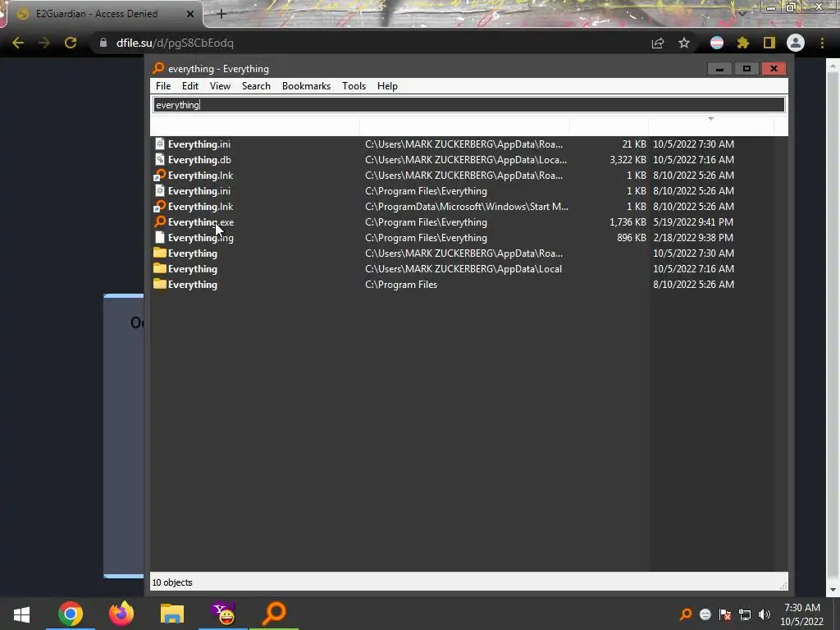Maximize the Everything window
This screenshot has width=840, height=630.
point(746,69)
